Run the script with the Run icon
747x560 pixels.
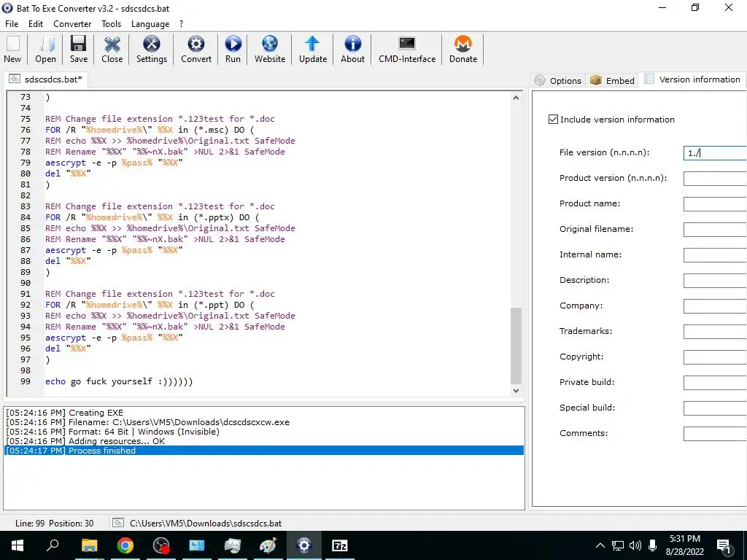point(233,49)
